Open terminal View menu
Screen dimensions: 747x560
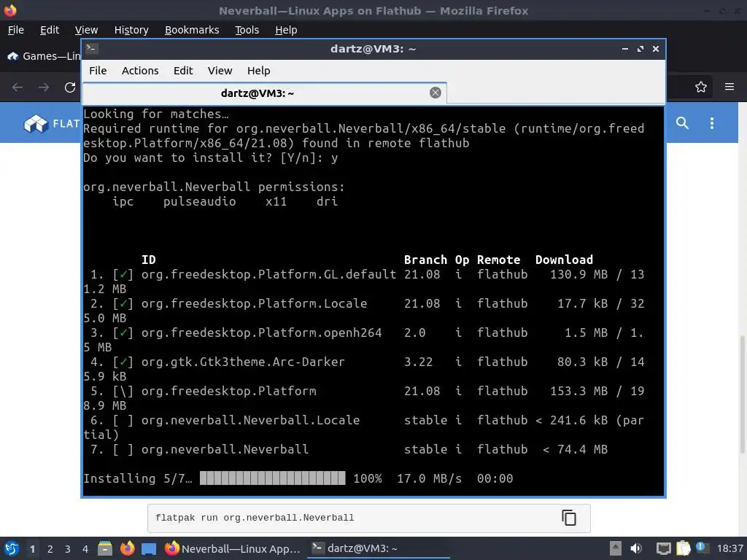point(220,71)
